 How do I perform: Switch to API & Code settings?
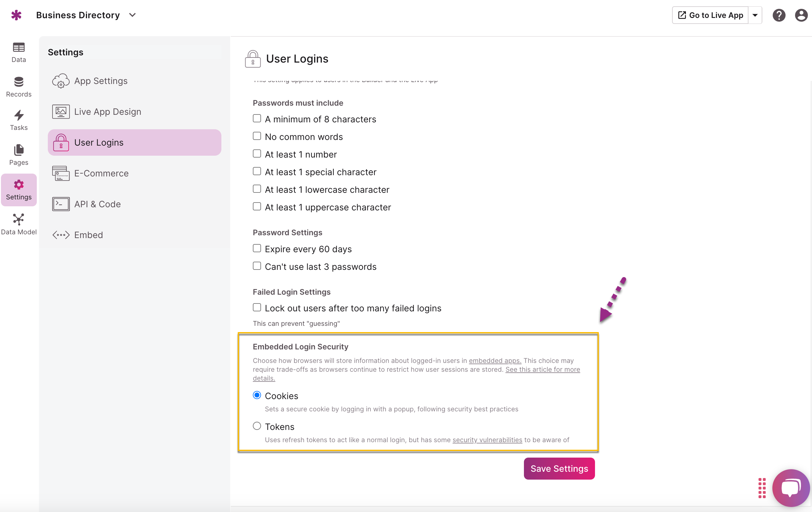[97, 204]
